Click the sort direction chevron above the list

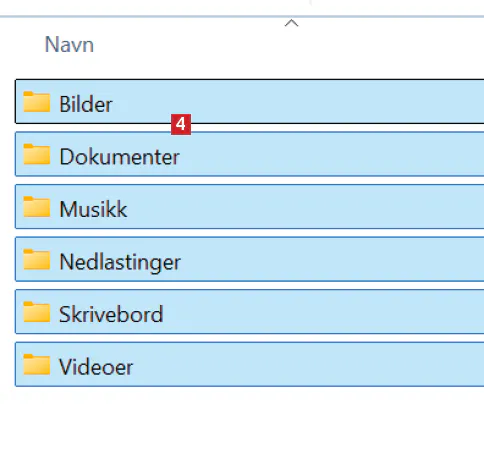[291, 23]
